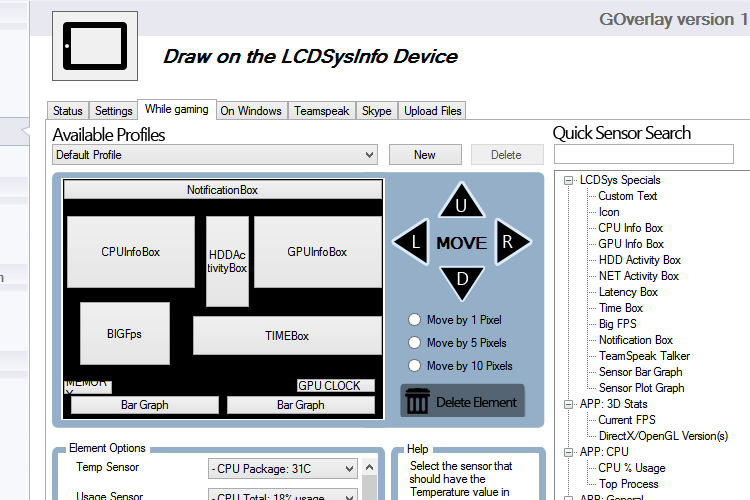Select Current FPS tree item

point(627,420)
